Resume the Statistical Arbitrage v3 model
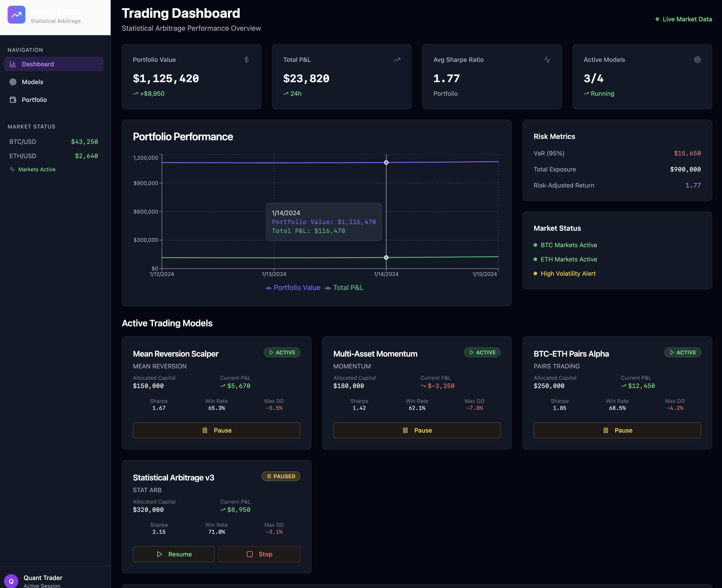 click(x=174, y=554)
